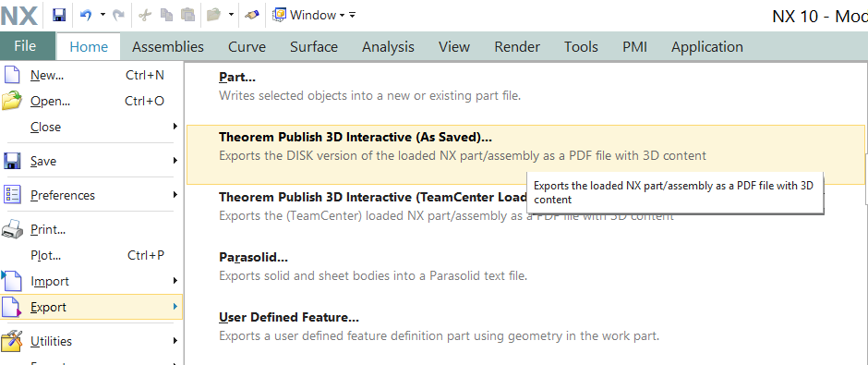Click the NX application logo

[x=19, y=16]
